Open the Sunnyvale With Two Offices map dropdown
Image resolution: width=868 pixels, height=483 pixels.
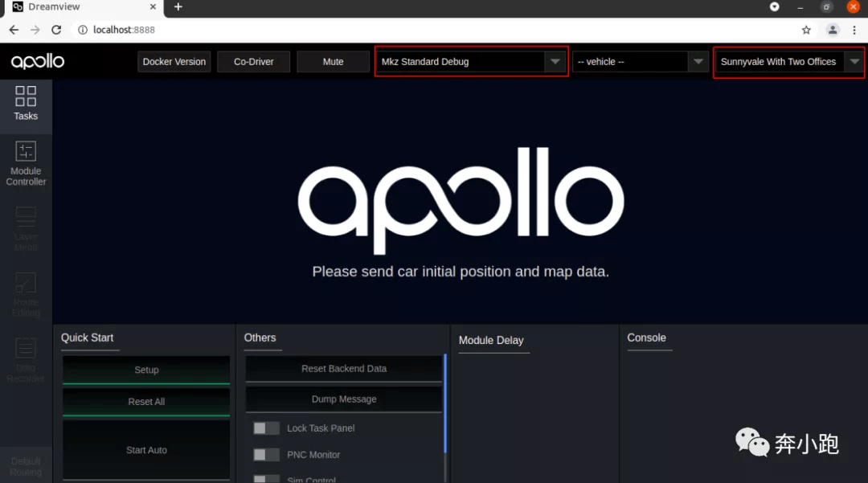point(789,61)
